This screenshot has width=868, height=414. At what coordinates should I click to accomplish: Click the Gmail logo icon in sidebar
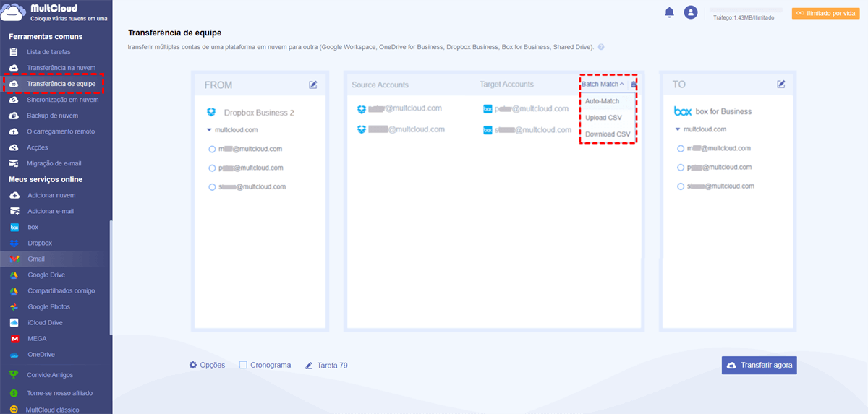14,259
